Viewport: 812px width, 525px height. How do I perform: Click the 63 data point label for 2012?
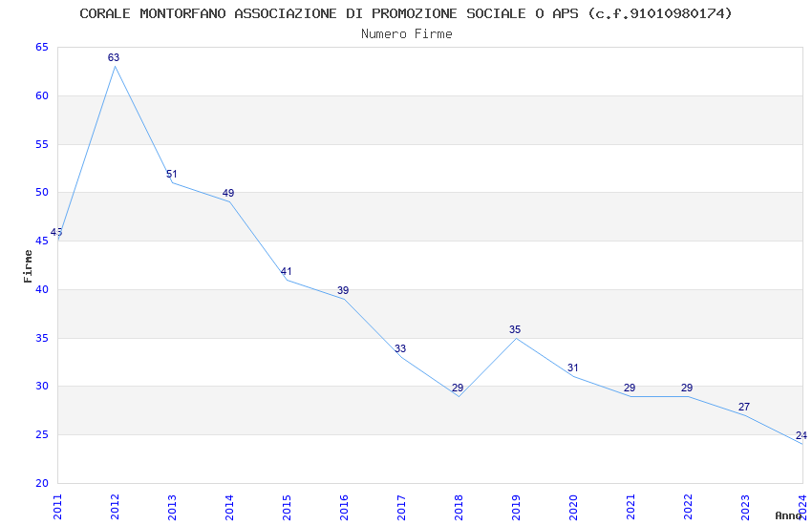click(114, 57)
